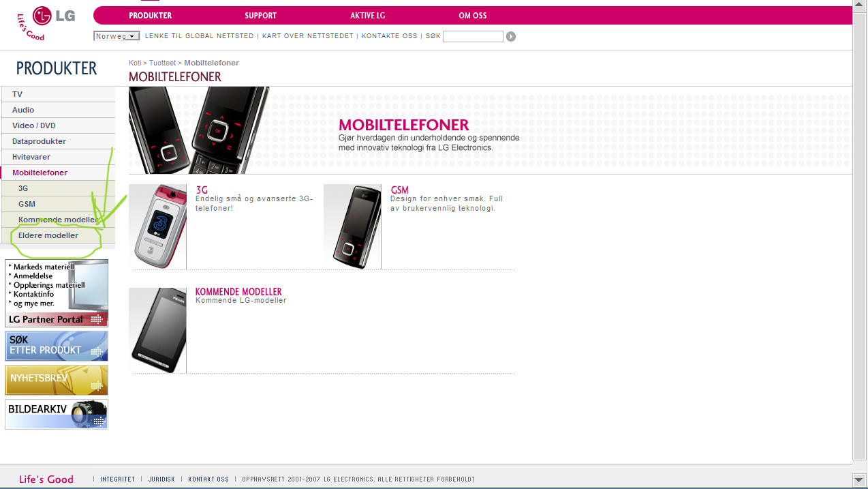Open the GSM heading link
The width and height of the screenshot is (868, 489).
pos(399,190)
